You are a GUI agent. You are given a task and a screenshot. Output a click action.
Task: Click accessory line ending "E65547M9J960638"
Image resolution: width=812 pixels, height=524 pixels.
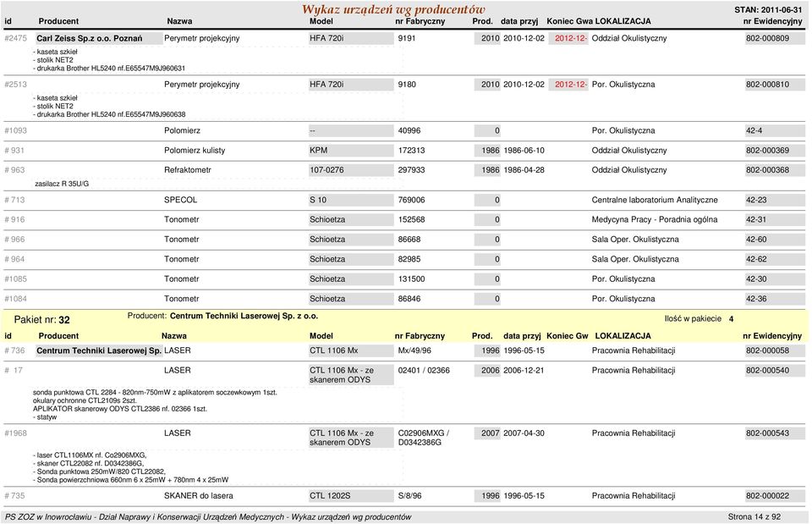click(109, 114)
